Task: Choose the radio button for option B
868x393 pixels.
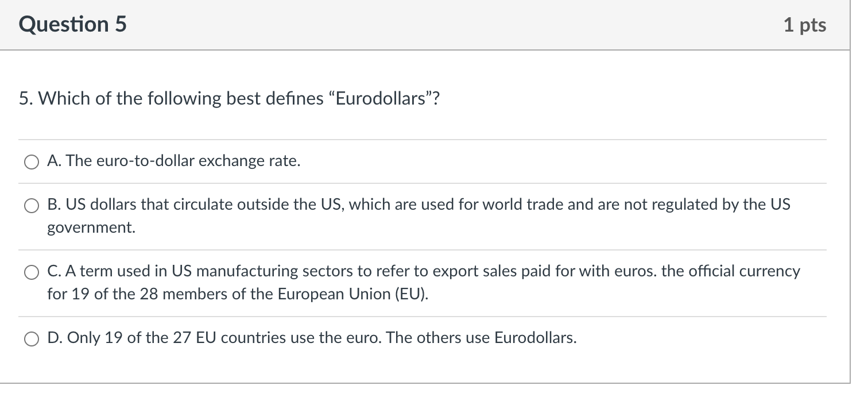Action: click(x=31, y=206)
